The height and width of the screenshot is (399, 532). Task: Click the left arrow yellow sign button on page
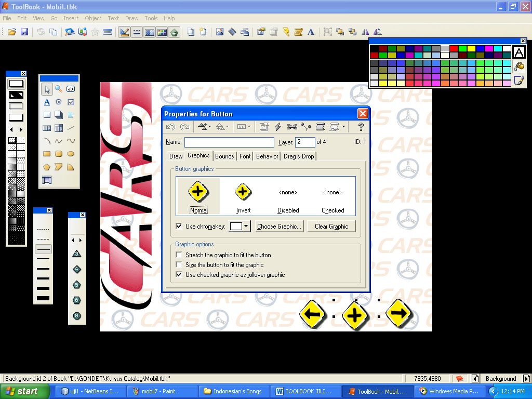coord(312,314)
